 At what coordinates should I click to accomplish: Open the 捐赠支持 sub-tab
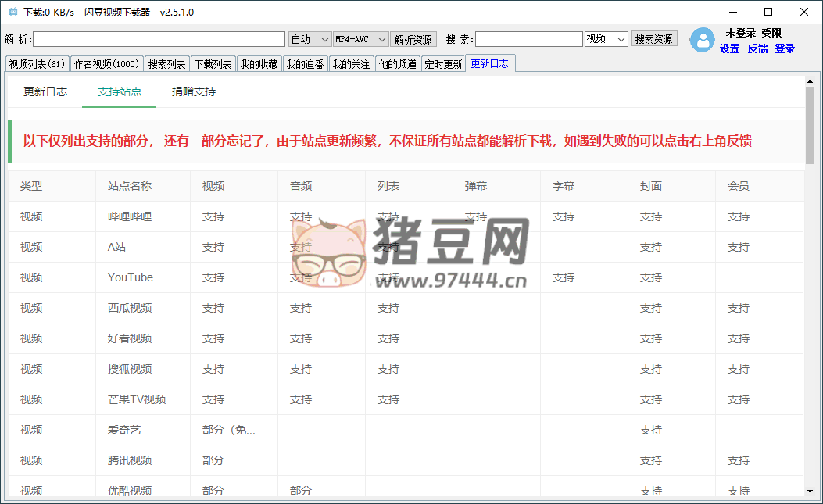(194, 91)
